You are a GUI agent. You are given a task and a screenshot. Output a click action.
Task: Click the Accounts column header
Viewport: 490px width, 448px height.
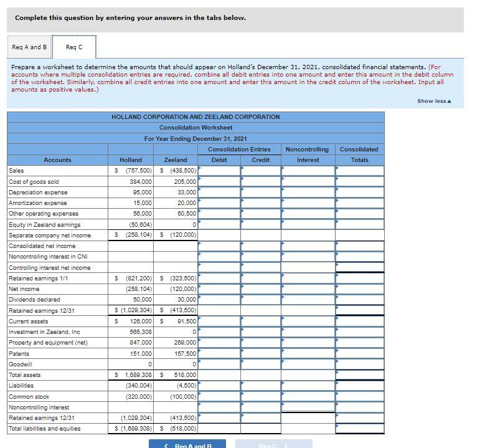(x=57, y=160)
